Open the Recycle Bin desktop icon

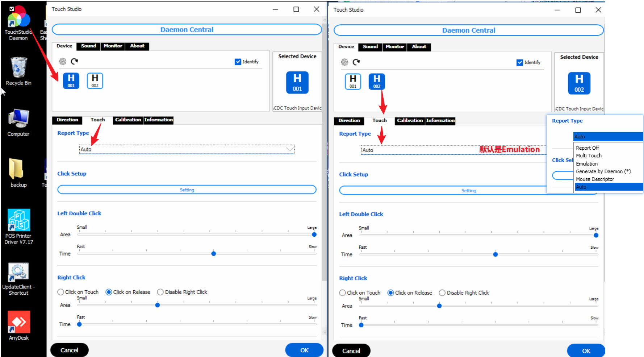point(18,71)
